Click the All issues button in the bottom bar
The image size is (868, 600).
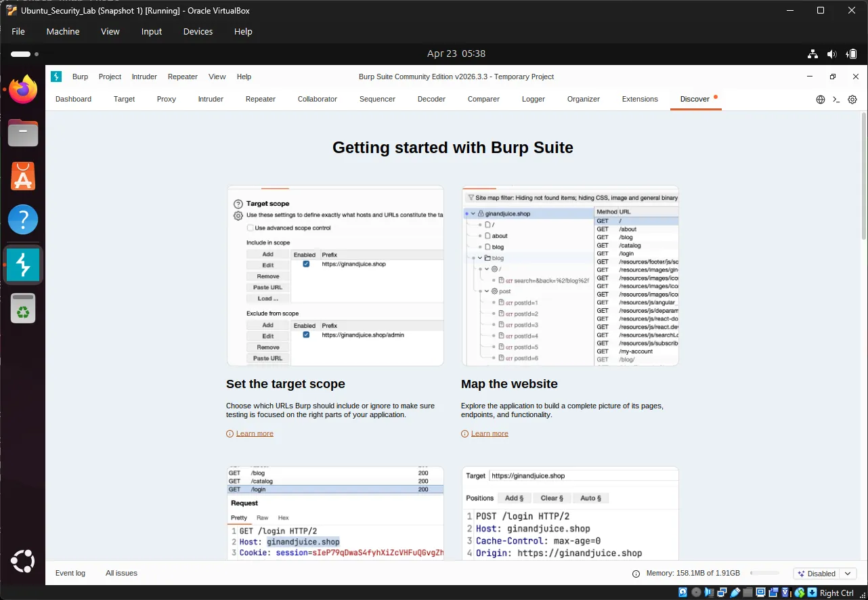point(121,573)
